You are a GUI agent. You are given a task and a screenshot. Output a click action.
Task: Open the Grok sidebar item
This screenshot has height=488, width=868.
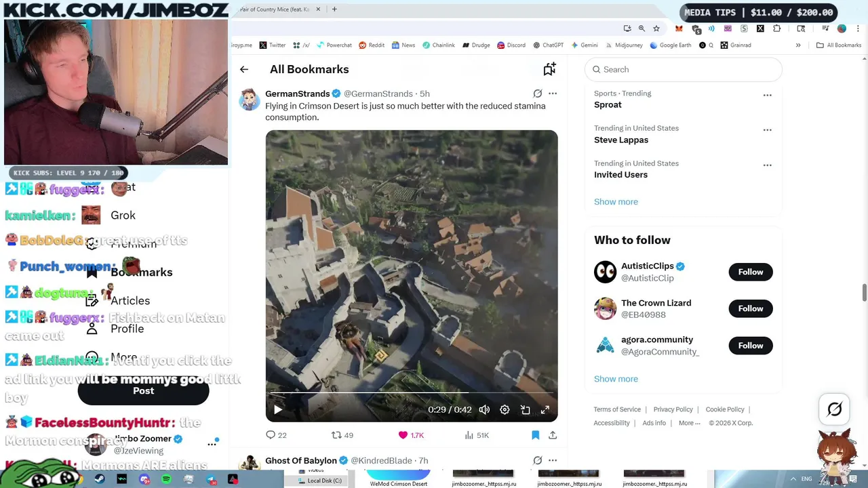(x=123, y=215)
